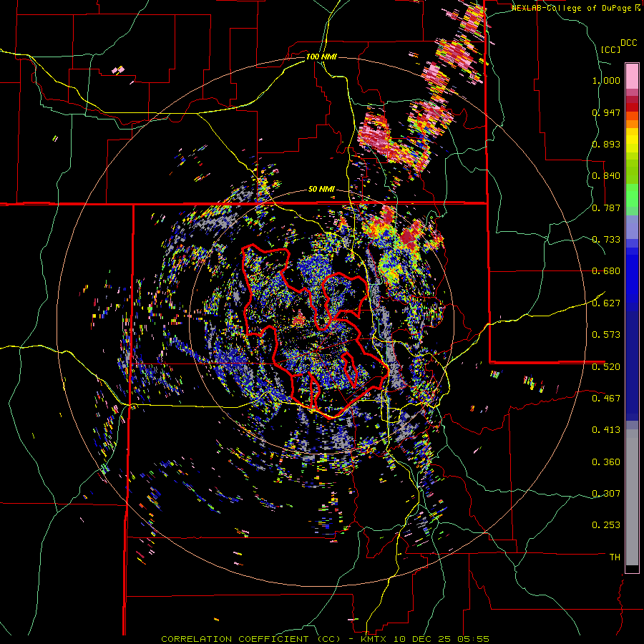Click the TH threshold label
This screenshot has width=644, height=644.
click(x=615, y=557)
